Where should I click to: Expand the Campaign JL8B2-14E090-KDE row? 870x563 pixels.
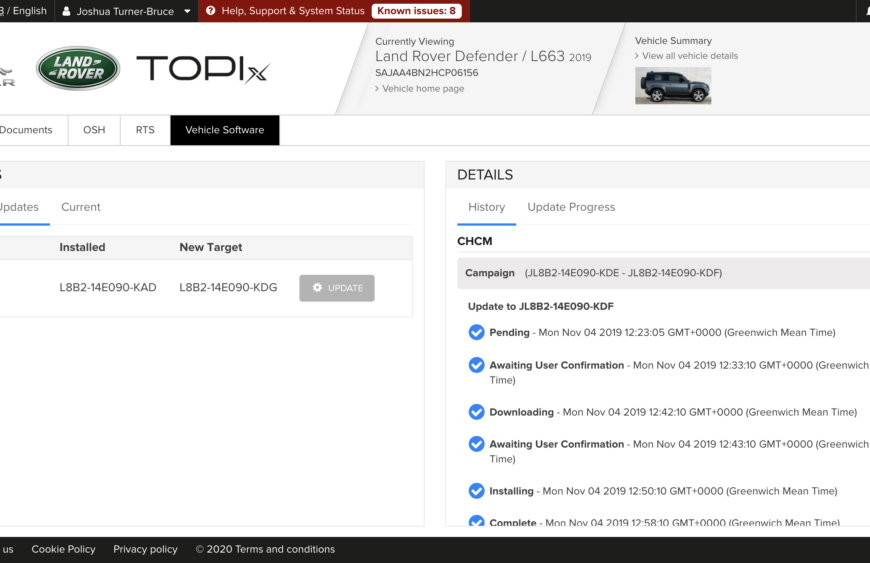click(663, 273)
